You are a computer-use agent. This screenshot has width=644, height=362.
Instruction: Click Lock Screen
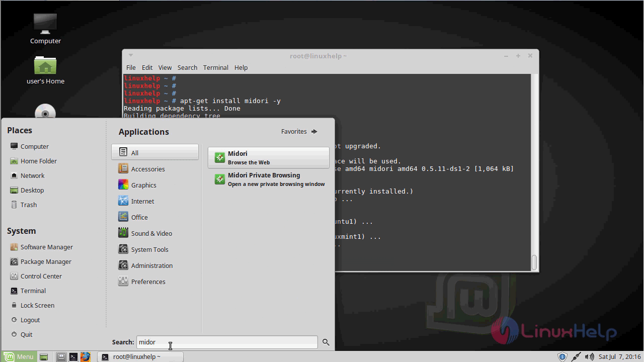pos(32,305)
